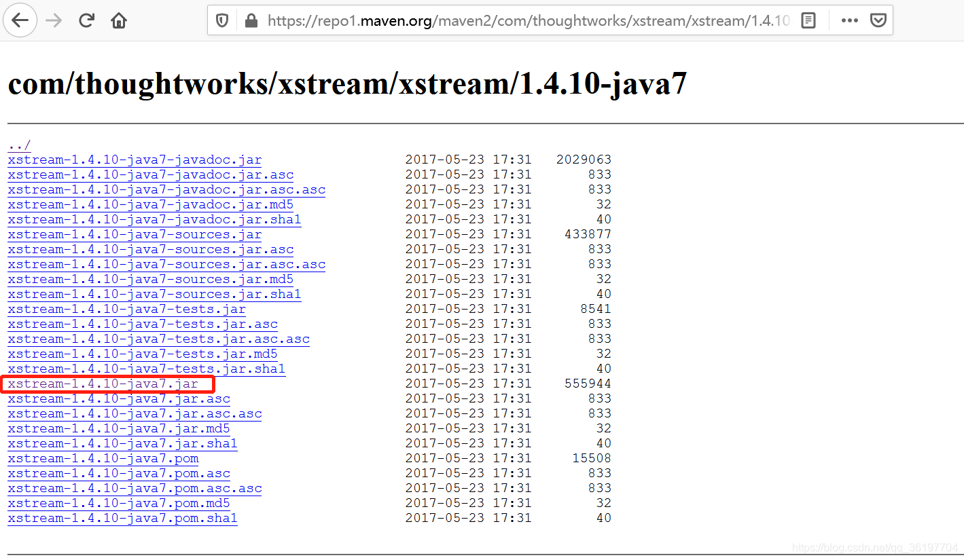964x560 pixels.
Task: Select the file size value 2029063
Action: point(584,160)
